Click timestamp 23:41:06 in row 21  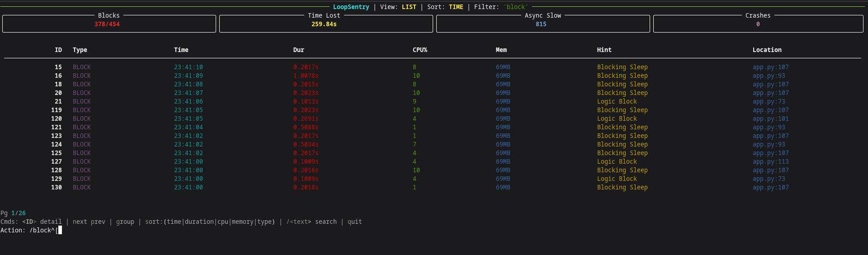(189, 102)
